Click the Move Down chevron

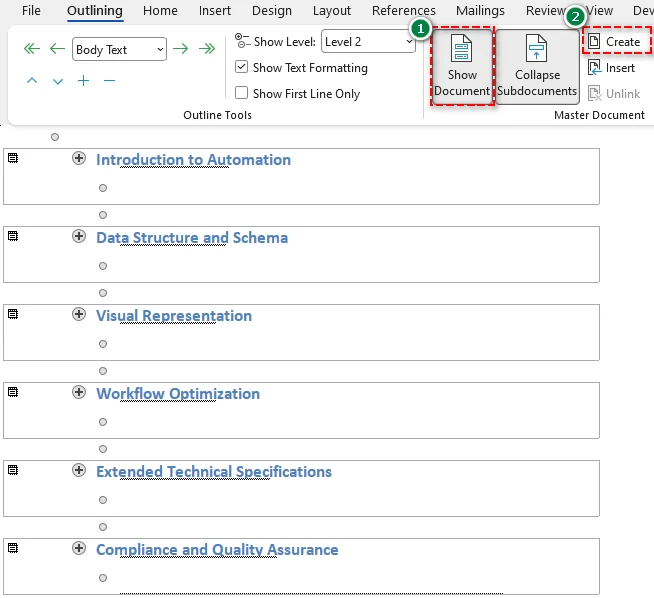58,81
